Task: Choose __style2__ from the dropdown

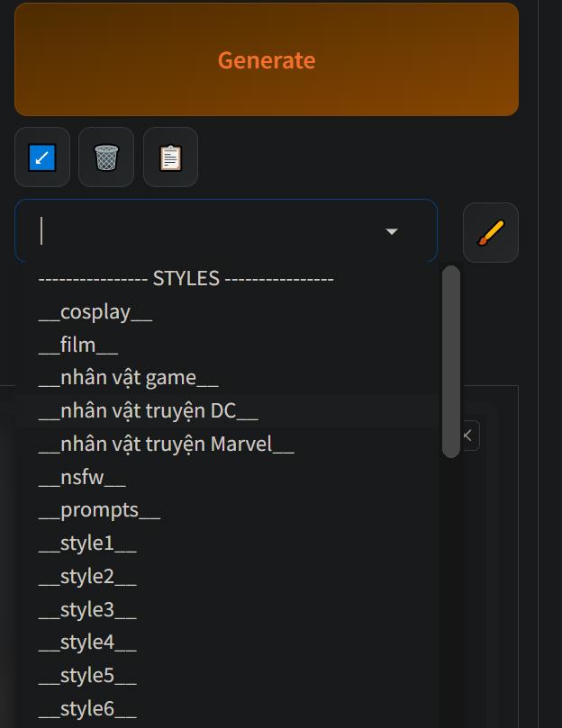Action: pyautogui.click(x=87, y=576)
